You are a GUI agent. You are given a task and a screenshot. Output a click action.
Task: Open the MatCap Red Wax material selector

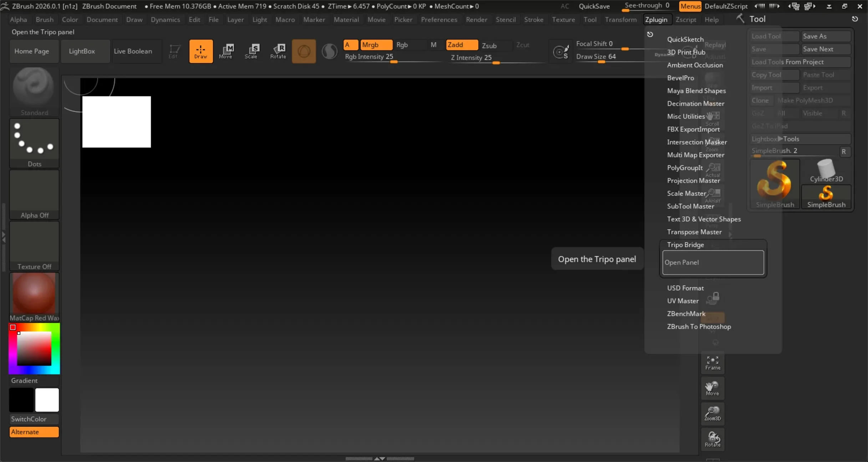34,297
